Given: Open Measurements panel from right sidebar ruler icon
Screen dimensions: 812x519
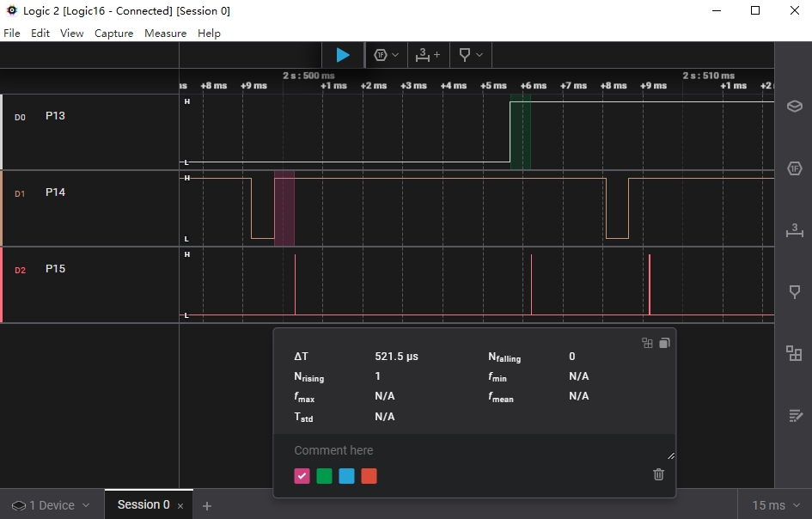Looking at the screenshot, I should [795, 230].
